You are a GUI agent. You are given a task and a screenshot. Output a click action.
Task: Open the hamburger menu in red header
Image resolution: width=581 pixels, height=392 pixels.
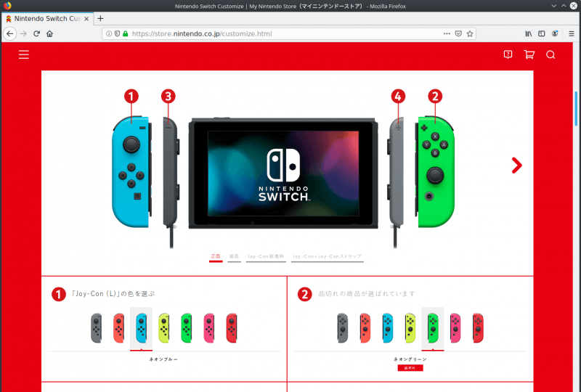pos(24,55)
